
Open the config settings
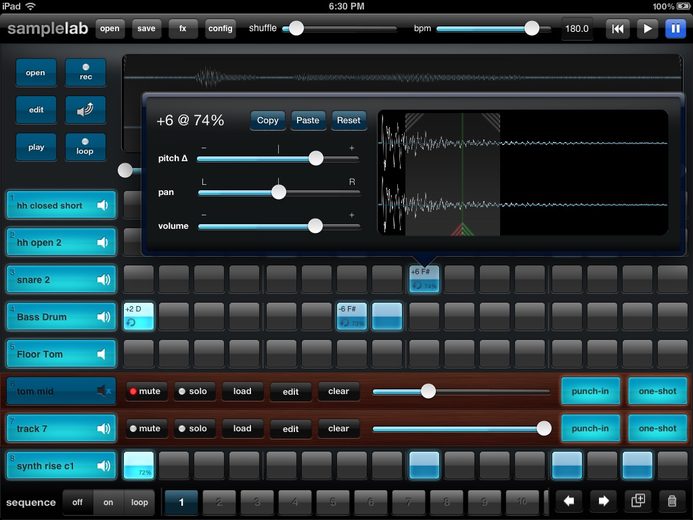pyautogui.click(x=220, y=29)
